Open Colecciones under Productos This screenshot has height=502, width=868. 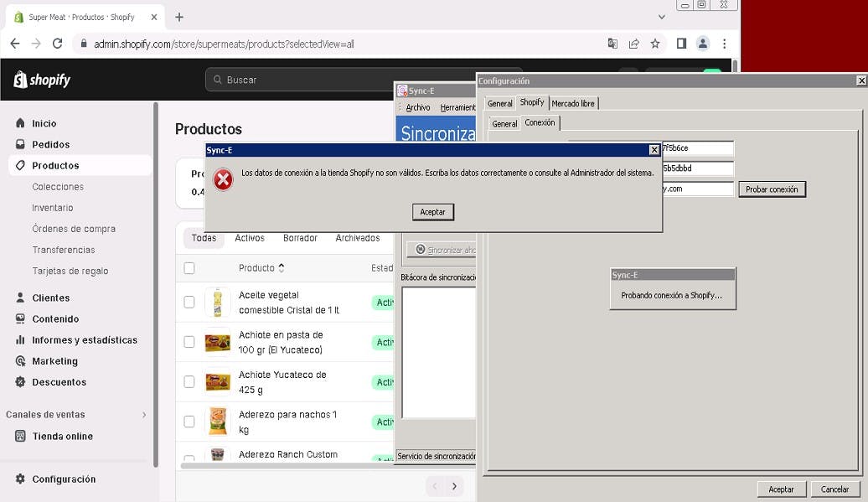pos(58,187)
